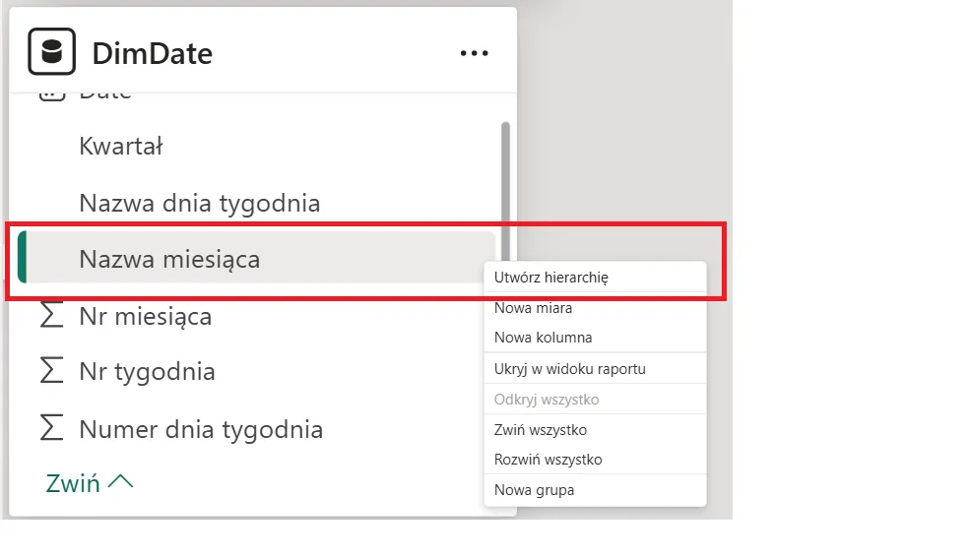Select the Nazwa dnia tygodnia field
Viewport: 968px width, 560px height.
(x=199, y=204)
